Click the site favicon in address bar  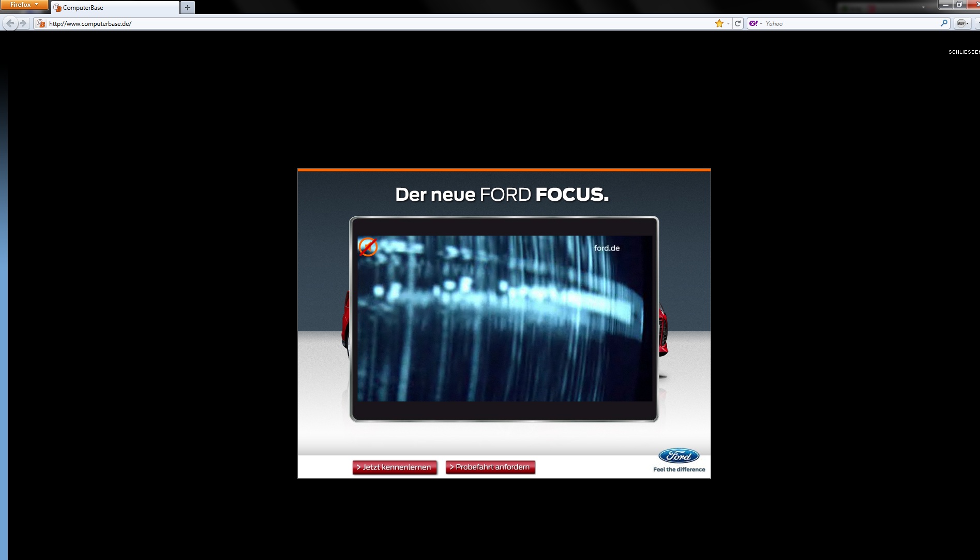[41, 23]
